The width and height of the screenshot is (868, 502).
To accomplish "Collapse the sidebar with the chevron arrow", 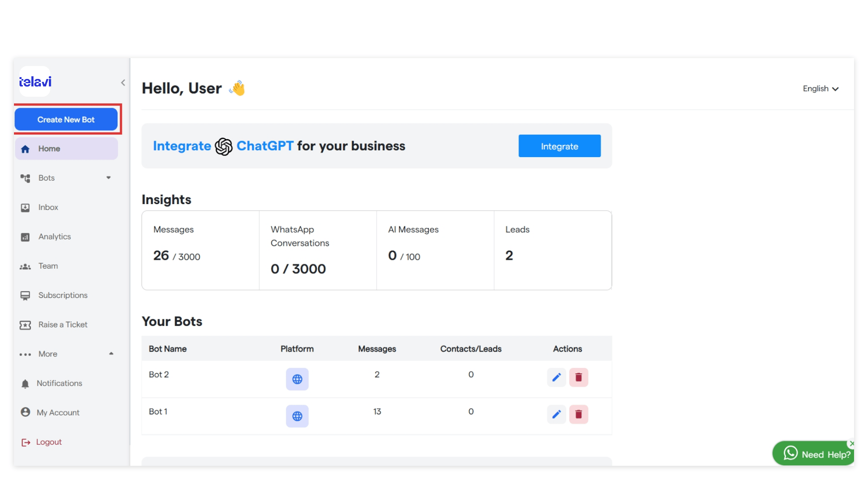I will [123, 83].
